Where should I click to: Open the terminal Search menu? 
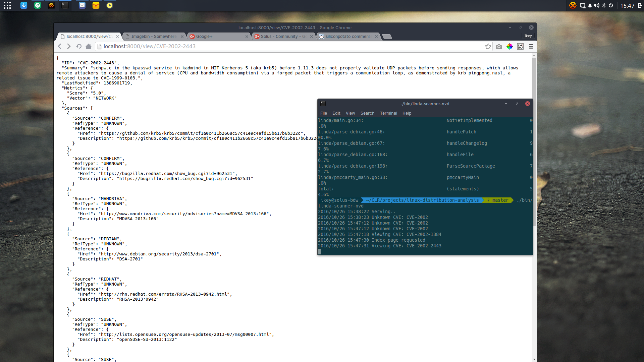[x=367, y=113]
